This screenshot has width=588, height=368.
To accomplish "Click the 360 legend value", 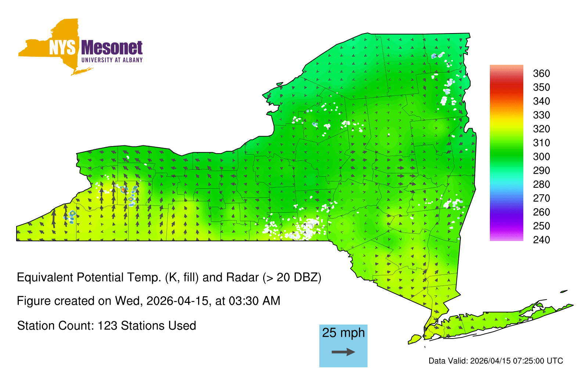I will 541,74.
